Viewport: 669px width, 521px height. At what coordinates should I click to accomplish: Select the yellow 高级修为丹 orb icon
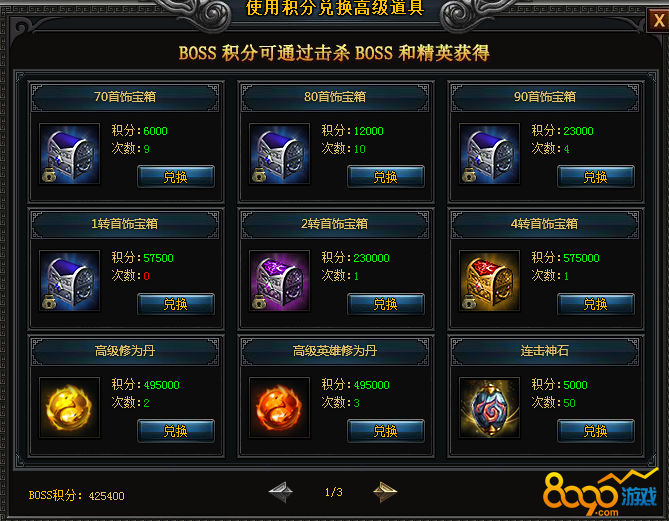coord(70,408)
